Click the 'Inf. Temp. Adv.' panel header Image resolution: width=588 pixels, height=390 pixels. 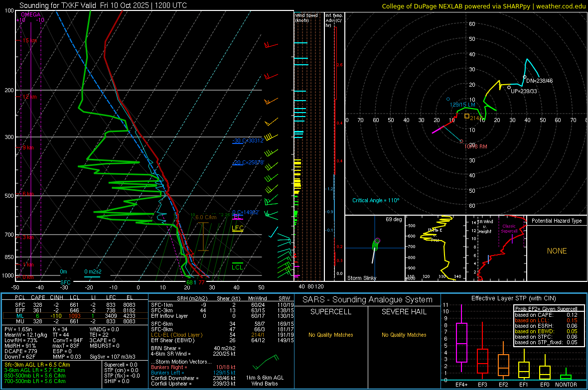tap(334, 20)
